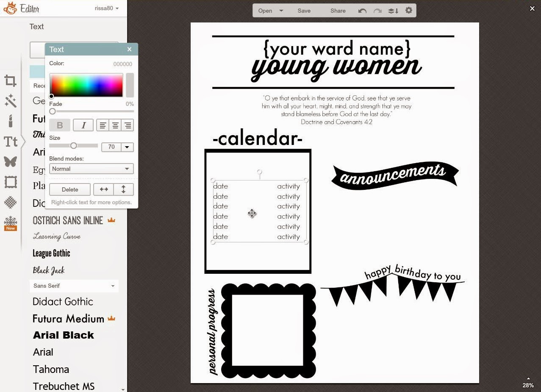Open the Frames tab icon
The image size is (541, 392).
coord(11,182)
